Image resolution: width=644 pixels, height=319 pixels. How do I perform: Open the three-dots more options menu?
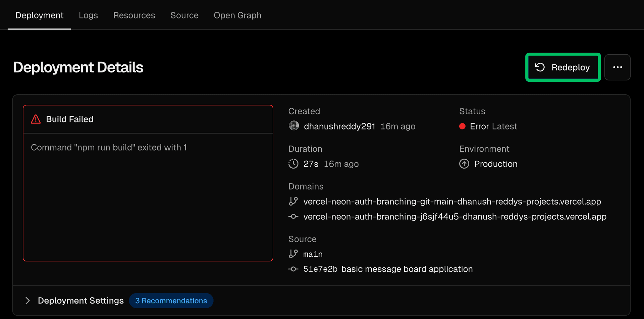pyautogui.click(x=617, y=67)
